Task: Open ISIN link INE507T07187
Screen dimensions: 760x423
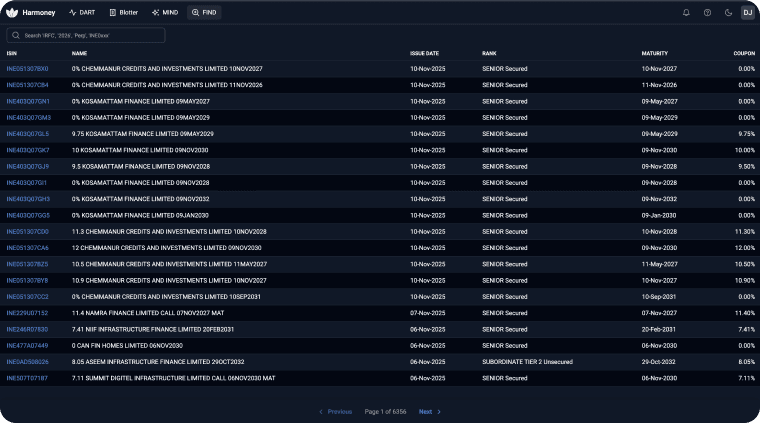Action: [27, 378]
